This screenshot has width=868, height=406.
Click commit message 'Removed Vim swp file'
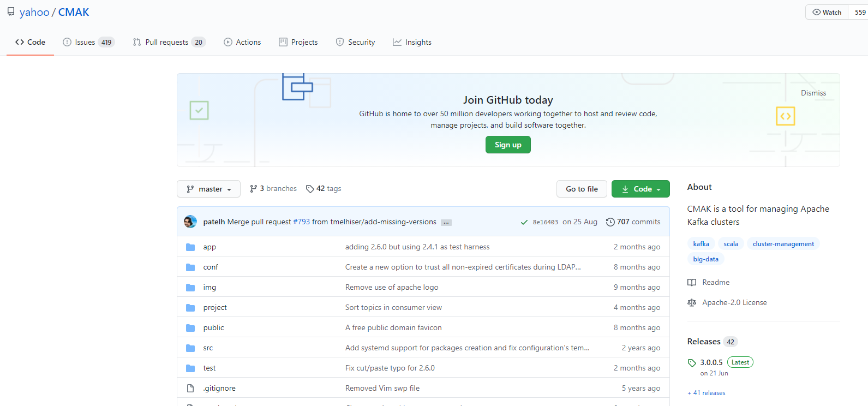(x=382, y=389)
